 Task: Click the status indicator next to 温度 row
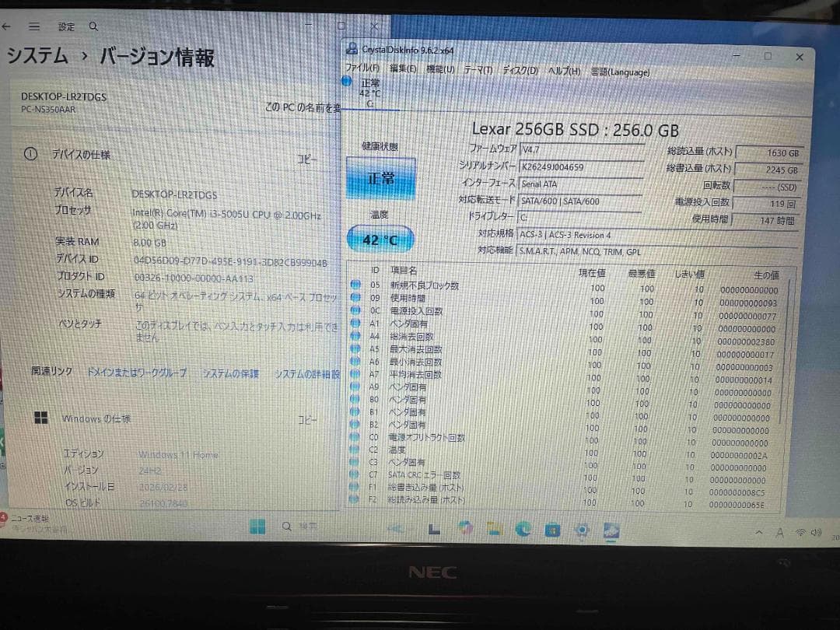(354, 450)
